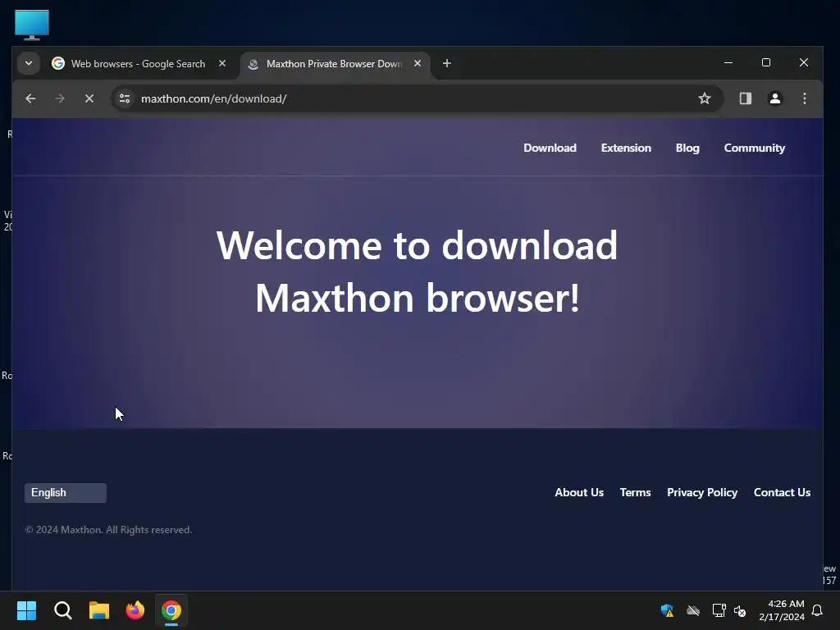Open the Contact Us footer link
This screenshot has height=630, width=840.
pos(782,492)
